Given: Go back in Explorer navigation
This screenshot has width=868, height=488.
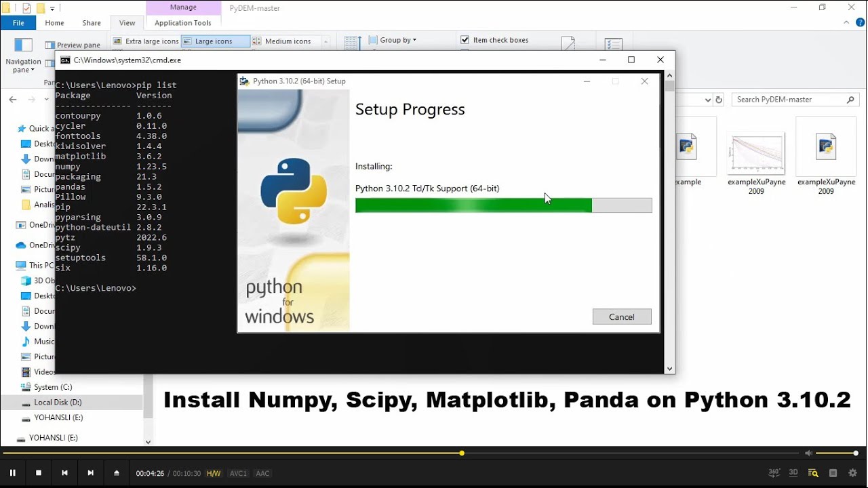Looking at the screenshot, I should [12, 99].
